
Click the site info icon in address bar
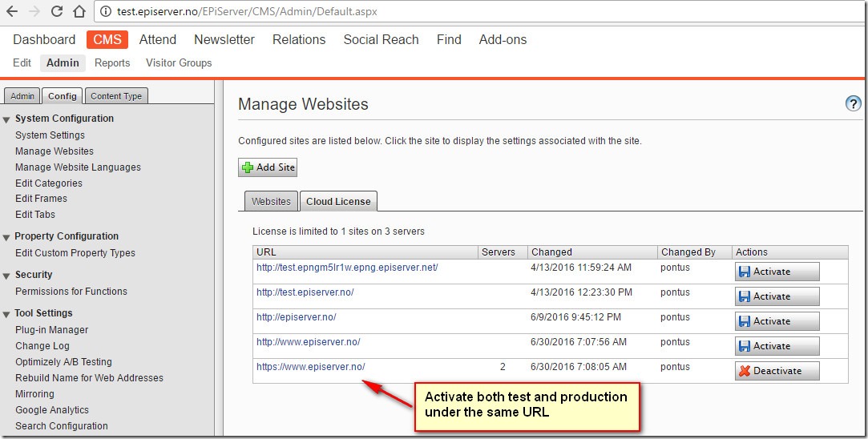point(107,11)
